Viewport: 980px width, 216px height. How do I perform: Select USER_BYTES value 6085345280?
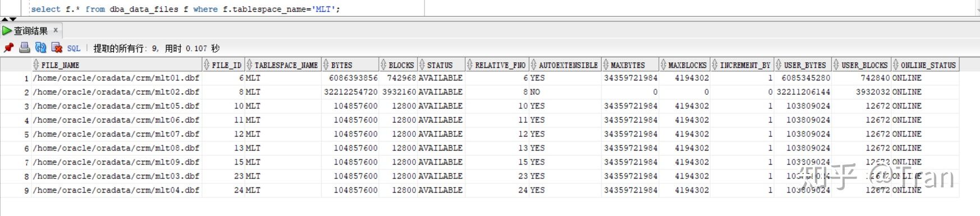pyautogui.click(x=803, y=78)
